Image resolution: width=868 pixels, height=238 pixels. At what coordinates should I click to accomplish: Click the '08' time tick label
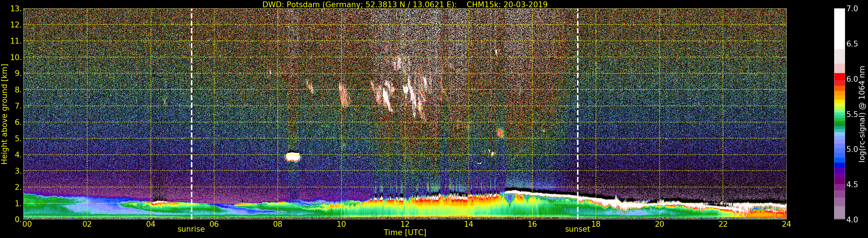(x=278, y=224)
